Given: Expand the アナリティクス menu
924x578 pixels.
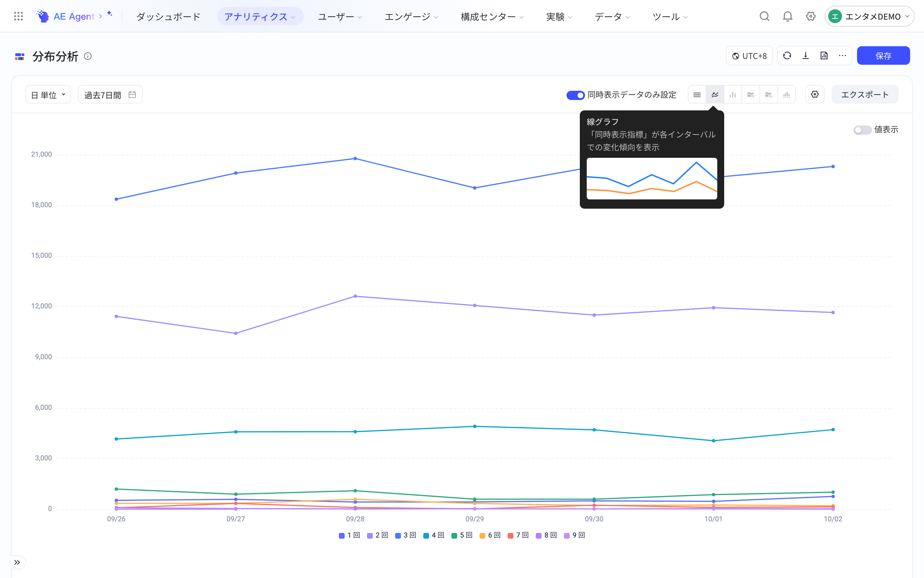Looking at the screenshot, I should 260,16.
